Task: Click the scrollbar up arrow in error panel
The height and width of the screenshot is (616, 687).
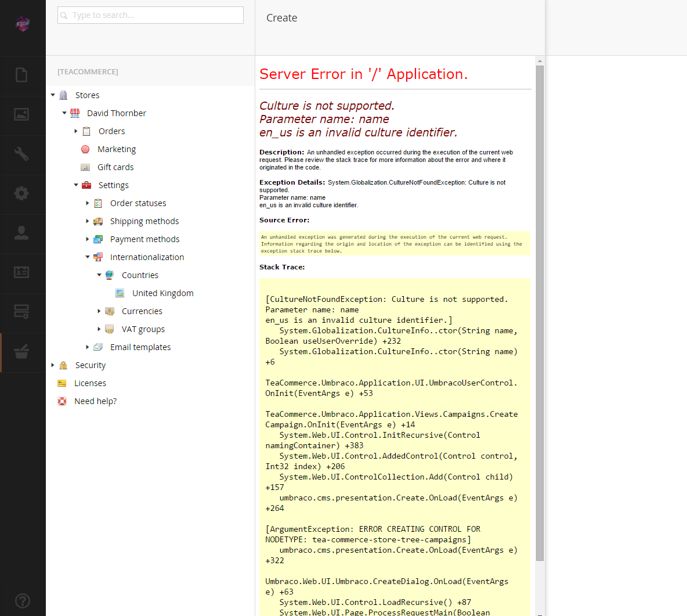Action: click(x=540, y=62)
